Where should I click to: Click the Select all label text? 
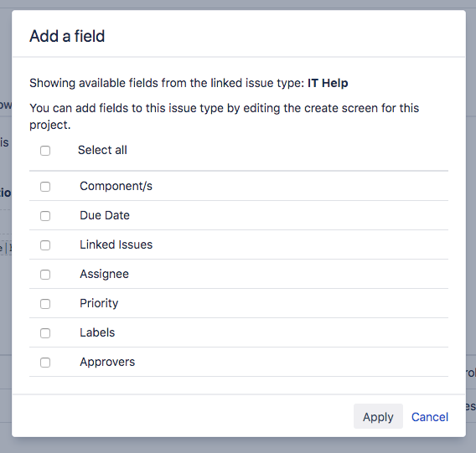pyautogui.click(x=102, y=150)
